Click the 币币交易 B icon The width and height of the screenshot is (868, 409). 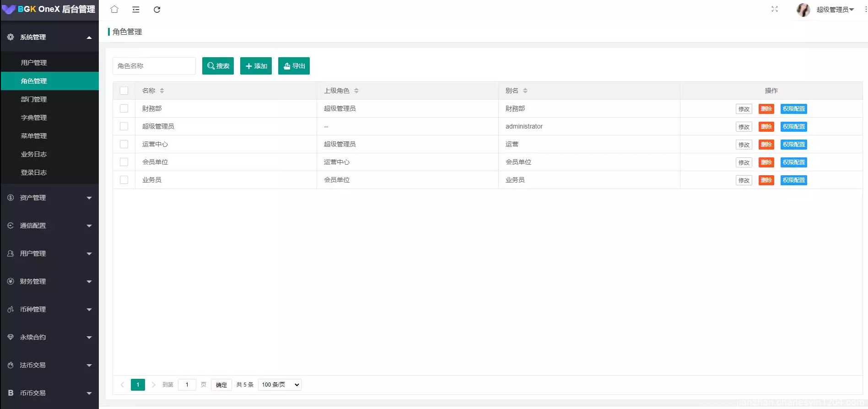point(11,393)
